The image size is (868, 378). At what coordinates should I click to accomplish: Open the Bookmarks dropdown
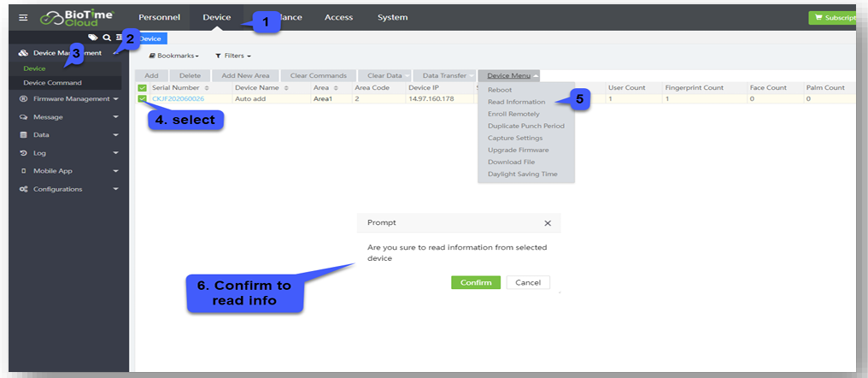click(174, 56)
